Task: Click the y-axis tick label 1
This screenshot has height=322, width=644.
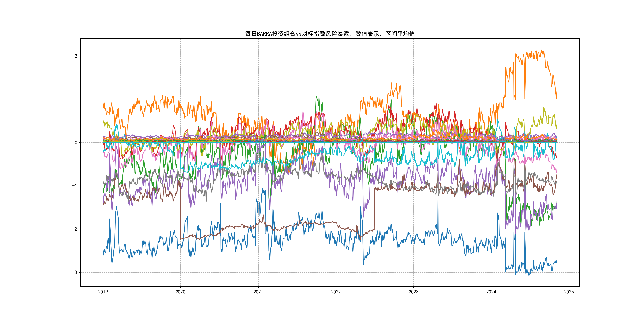Action: (x=76, y=99)
